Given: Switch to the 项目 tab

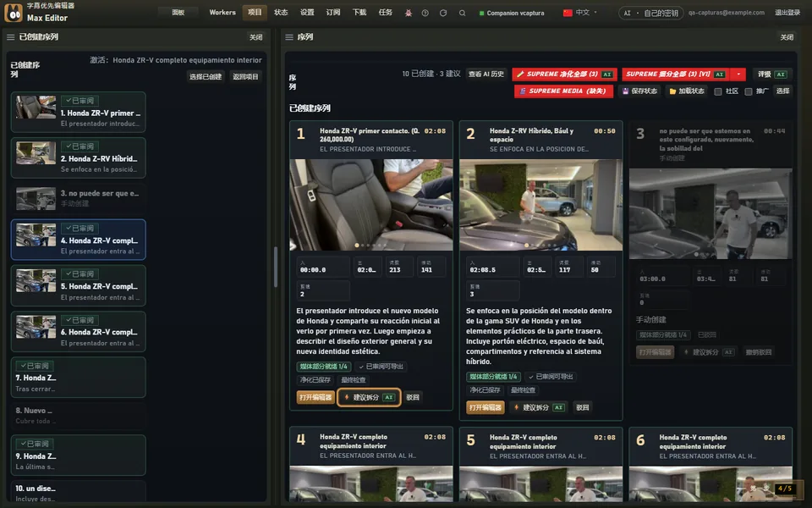Looking at the screenshot, I should click(255, 13).
